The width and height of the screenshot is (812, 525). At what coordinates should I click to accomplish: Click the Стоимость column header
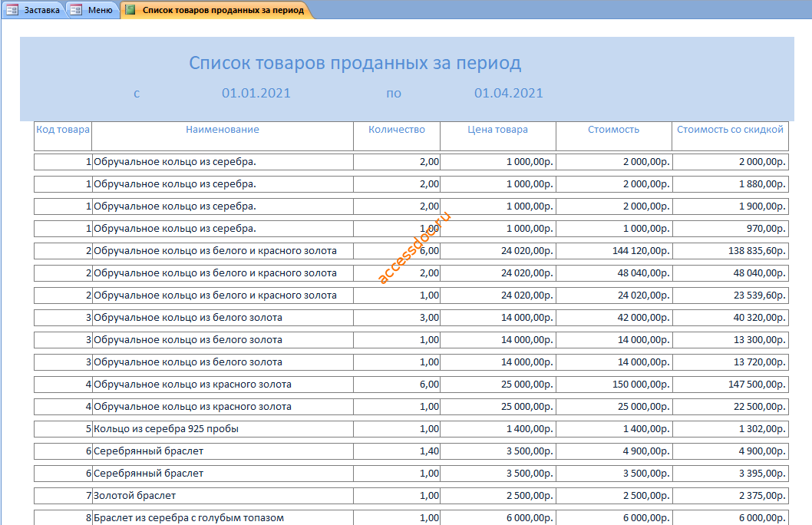(x=614, y=136)
